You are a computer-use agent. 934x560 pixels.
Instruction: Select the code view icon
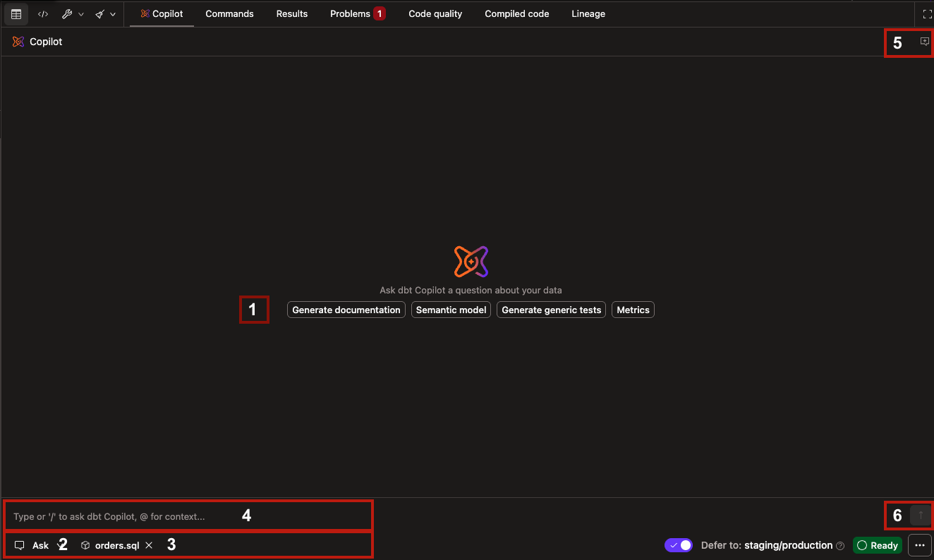coord(42,13)
